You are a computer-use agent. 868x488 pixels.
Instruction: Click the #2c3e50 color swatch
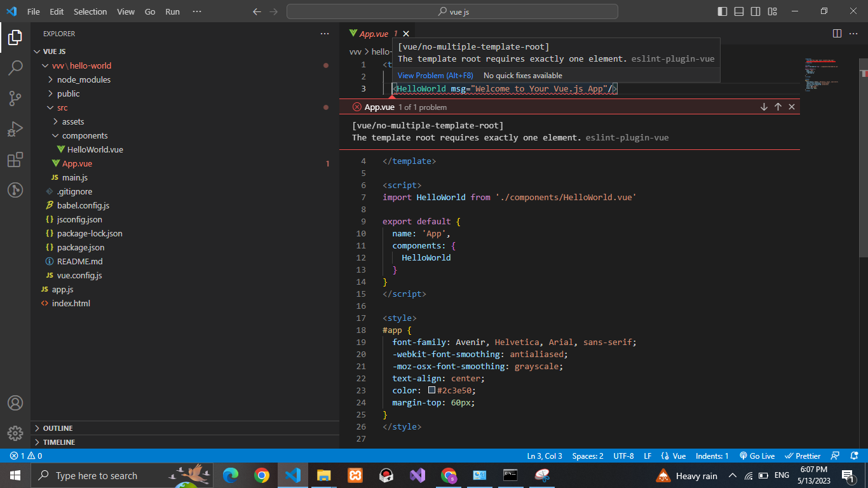point(431,390)
